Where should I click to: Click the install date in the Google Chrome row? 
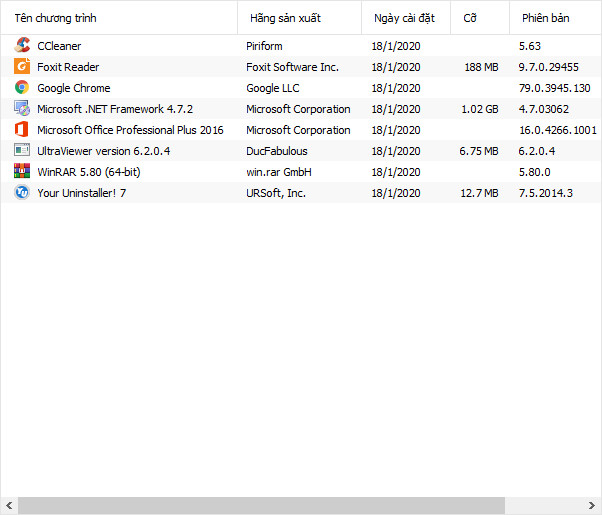396,88
